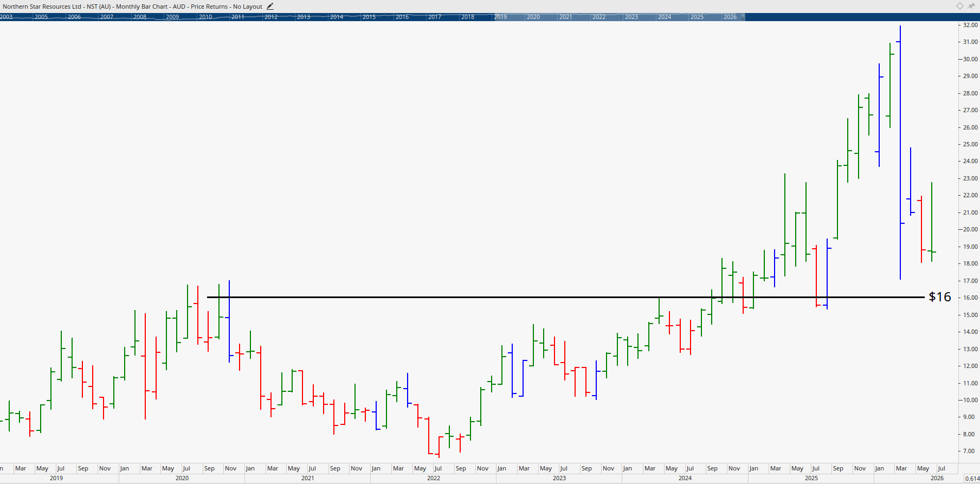Select 2018 in the top overview navigator
This screenshot has width=980, height=484.
click(468, 17)
